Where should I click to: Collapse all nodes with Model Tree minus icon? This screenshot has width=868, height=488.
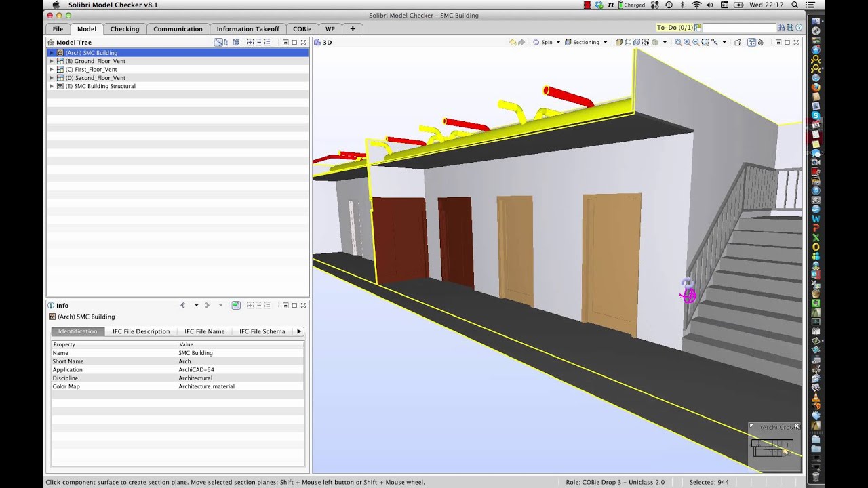point(259,42)
